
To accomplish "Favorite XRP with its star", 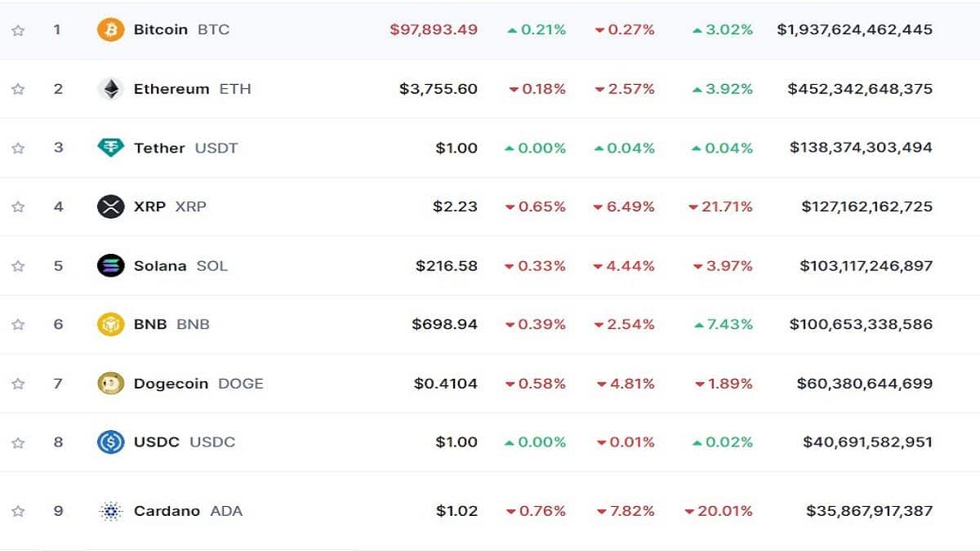I will 18,207.
